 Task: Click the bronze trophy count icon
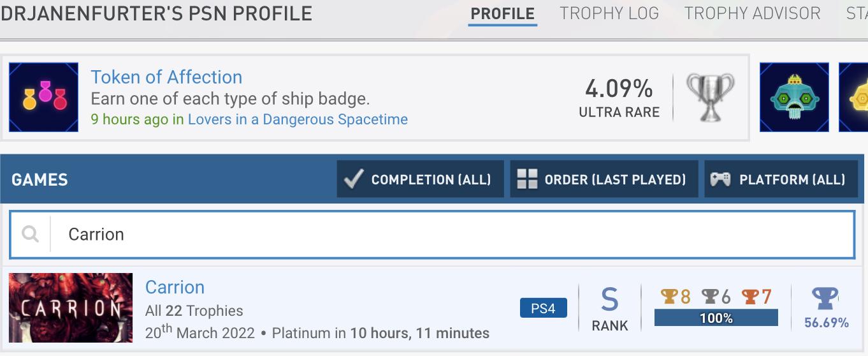(750, 297)
